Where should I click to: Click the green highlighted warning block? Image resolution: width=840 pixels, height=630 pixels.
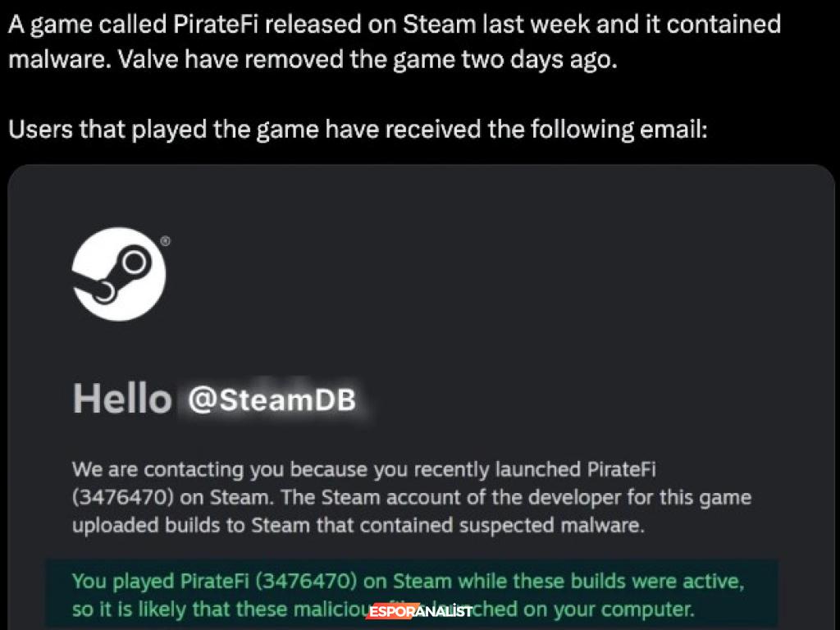(412, 594)
